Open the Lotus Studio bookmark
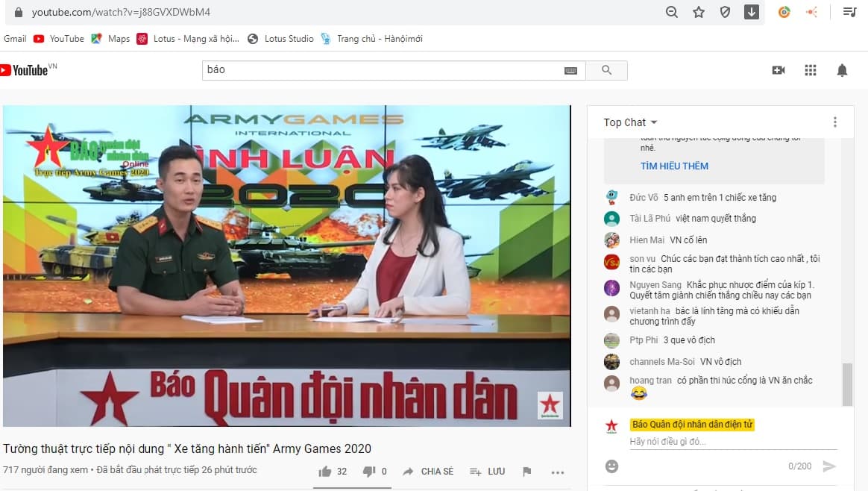 click(x=280, y=39)
